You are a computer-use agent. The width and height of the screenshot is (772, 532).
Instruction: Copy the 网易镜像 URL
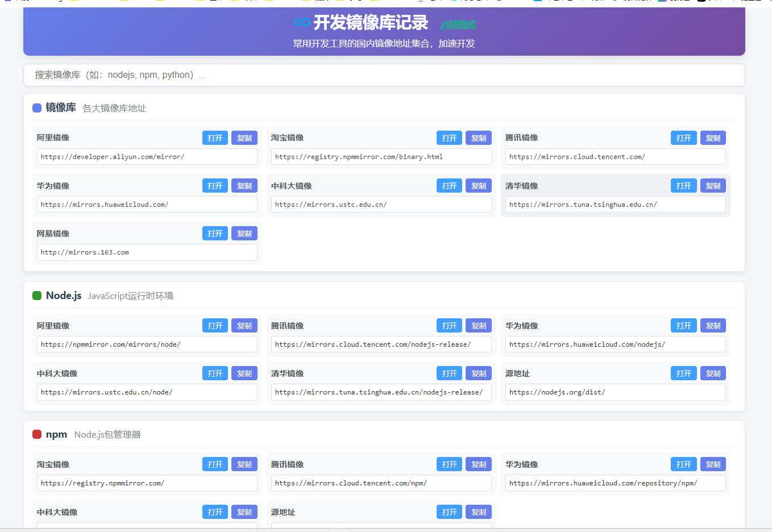pyautogui.click(x=244, y=234)
